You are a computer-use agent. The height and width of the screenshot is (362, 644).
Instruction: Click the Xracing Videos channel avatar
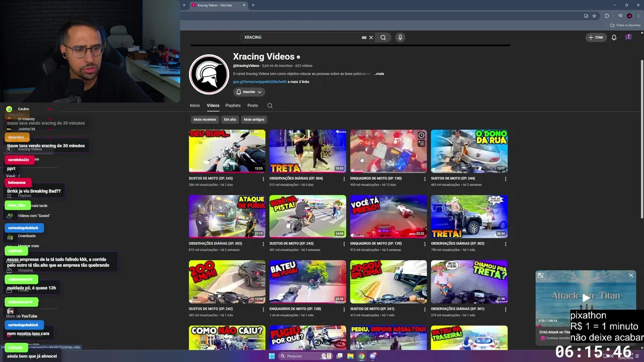209,74
